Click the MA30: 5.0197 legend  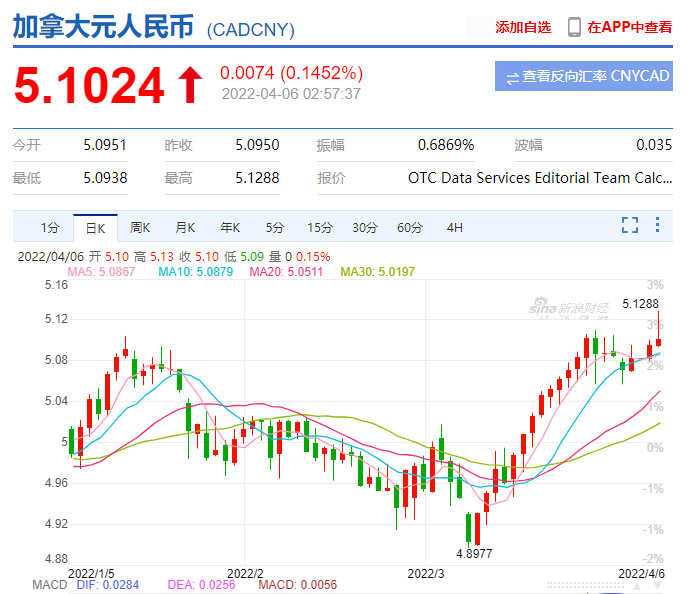point(378,272)
